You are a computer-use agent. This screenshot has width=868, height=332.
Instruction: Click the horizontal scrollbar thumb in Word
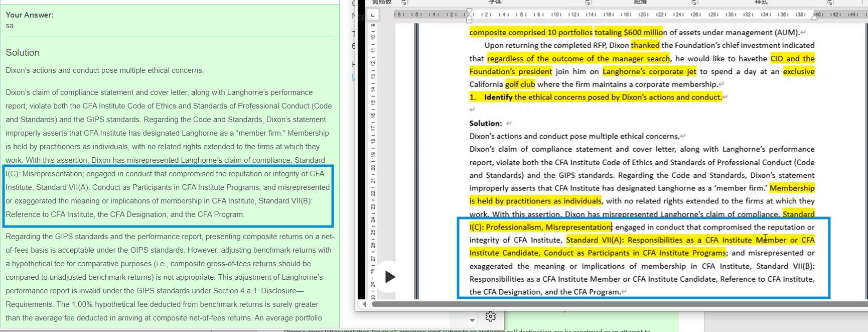tap(602, 304)
